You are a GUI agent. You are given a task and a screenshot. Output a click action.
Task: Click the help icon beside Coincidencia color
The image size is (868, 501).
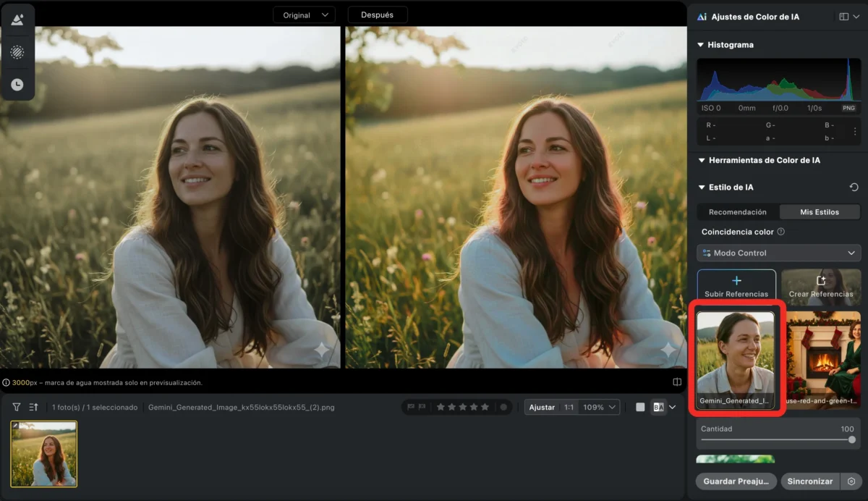tap(780, 232)
